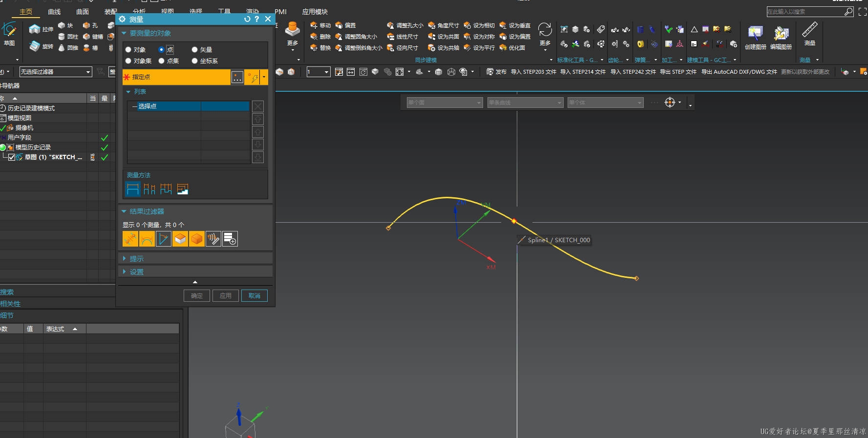Click the 草图 (Sketch) tool icon
This screenshot has height=438, width=868.
tap(9, 33)
